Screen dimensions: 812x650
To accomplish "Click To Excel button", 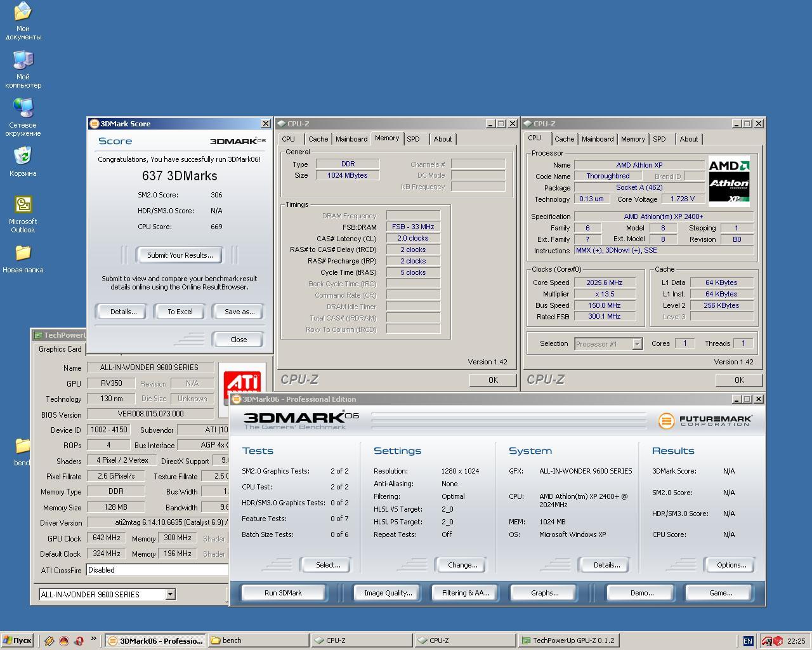I will (x=180, y=312).
